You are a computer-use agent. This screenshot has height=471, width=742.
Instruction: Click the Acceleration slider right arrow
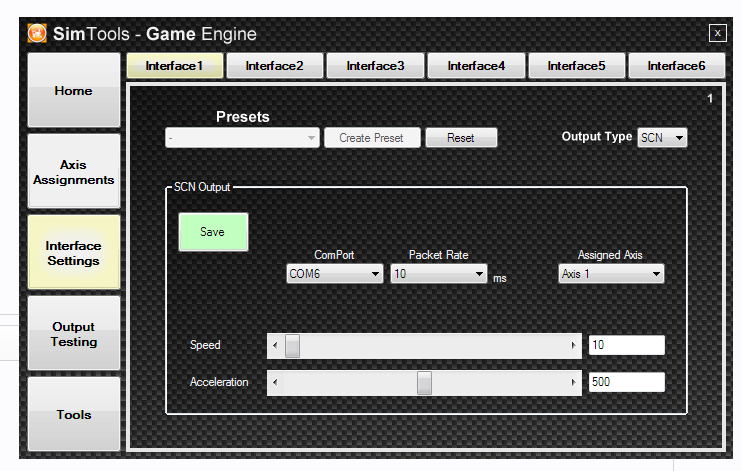tap(574, 382)
